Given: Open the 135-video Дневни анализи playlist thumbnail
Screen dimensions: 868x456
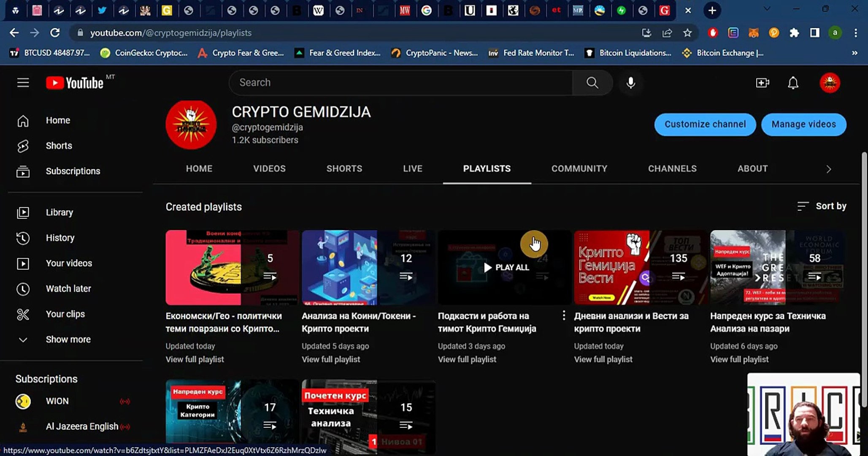Looking at the screenshot, I should pos(641,267).
